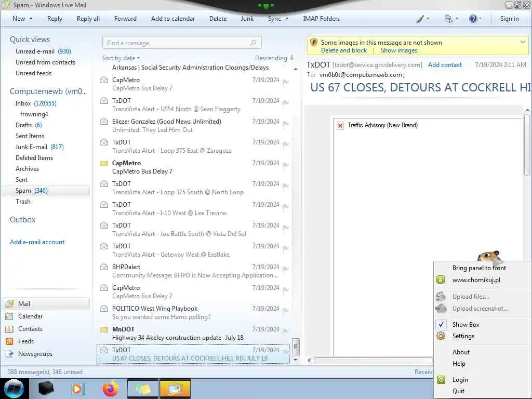Choose Upload files... in tray menu
The width and height of the screenshot is (532, 399).
point(471,297)
